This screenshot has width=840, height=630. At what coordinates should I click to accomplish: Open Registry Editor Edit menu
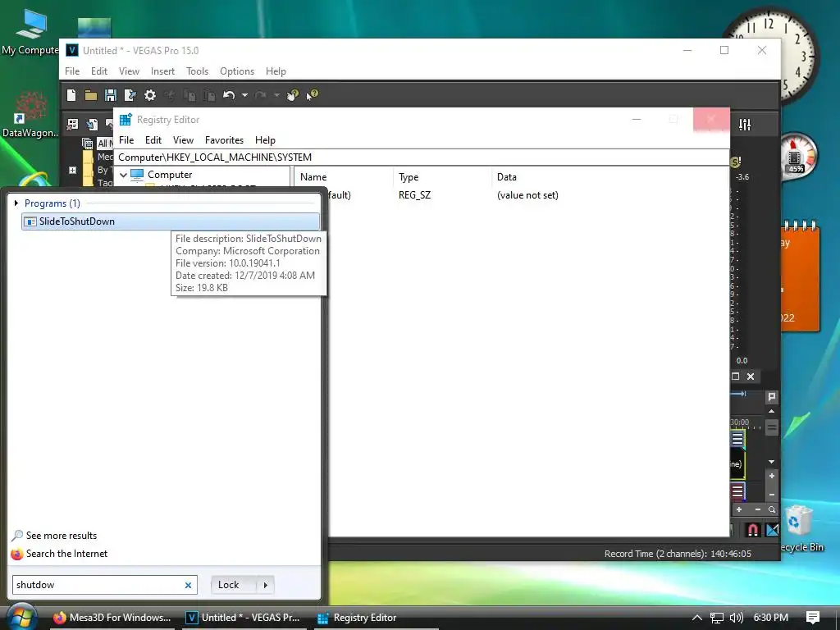[x=153, y=139]
